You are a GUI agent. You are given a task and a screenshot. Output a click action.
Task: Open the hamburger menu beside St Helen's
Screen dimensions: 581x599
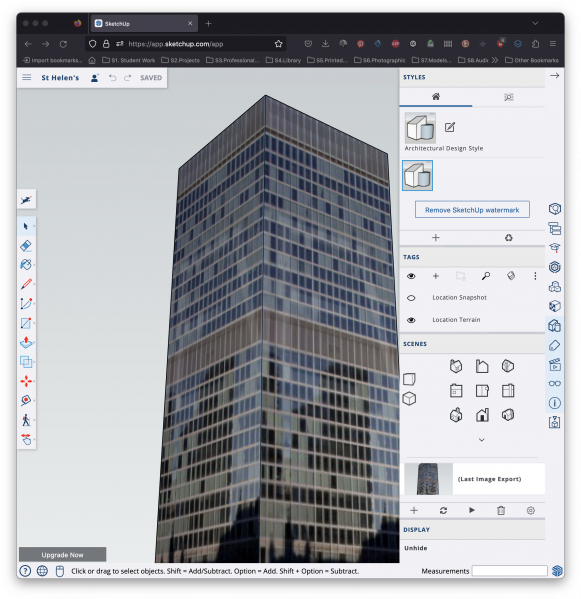[x=27, y=78]
